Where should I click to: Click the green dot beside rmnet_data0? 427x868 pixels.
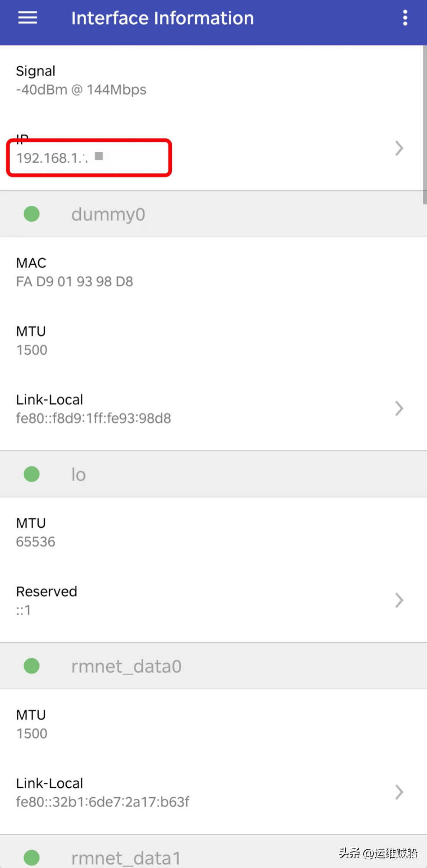32,666
